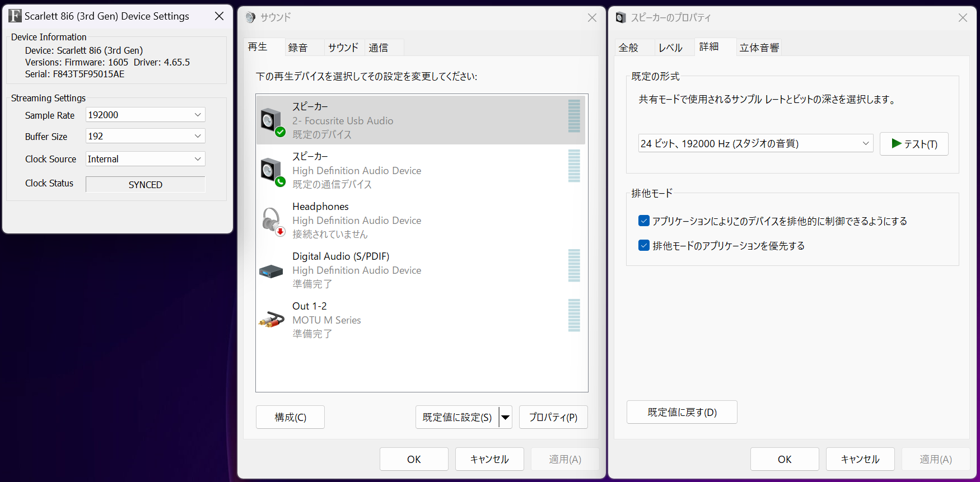980x482 pixels.
Task: Click the SYNCED clock status field
Action: pyautogui.click(x=146, y=184)
